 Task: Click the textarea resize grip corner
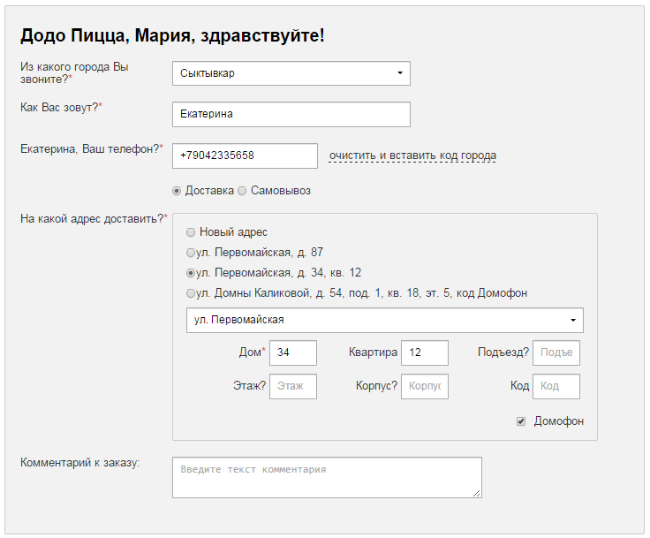click(x=477, y=493)
